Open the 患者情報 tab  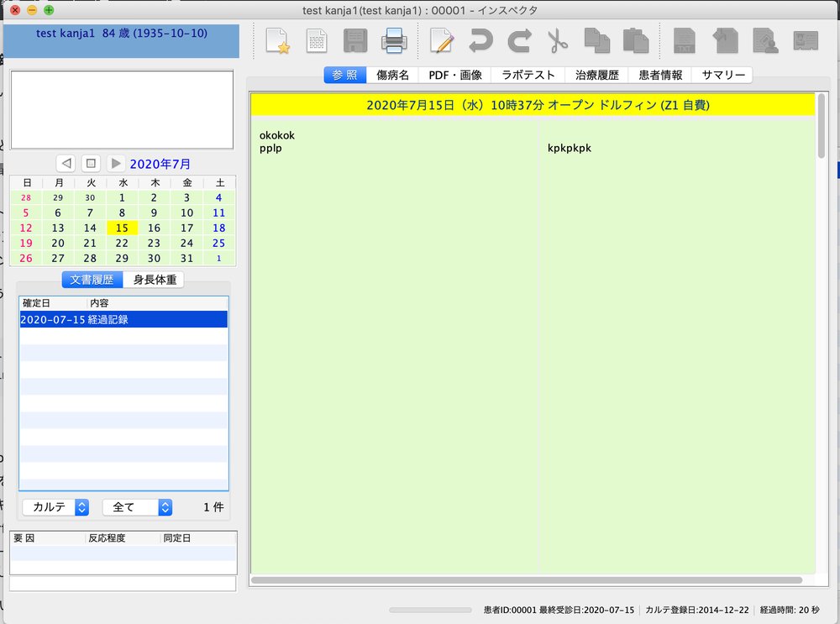660,75
